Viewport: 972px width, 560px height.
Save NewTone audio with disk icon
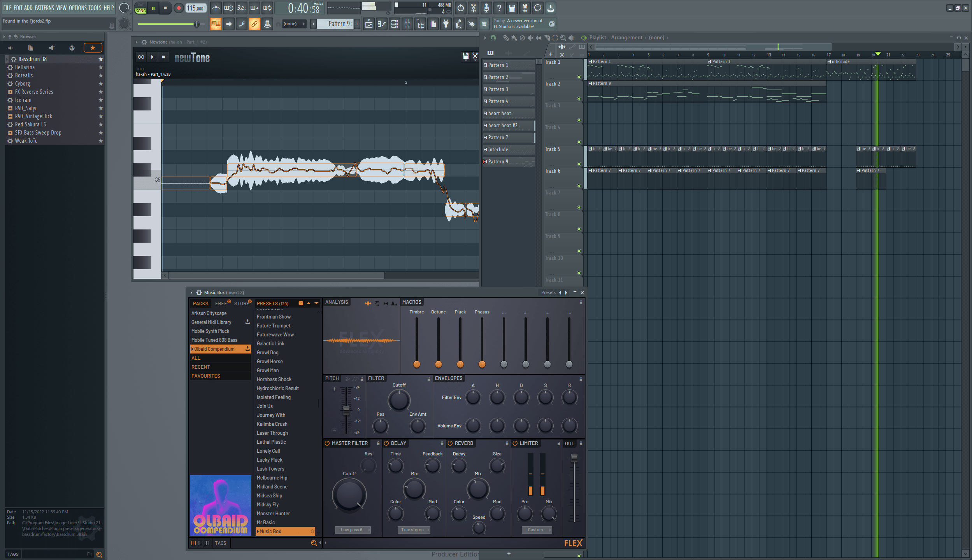coord(465,57)
